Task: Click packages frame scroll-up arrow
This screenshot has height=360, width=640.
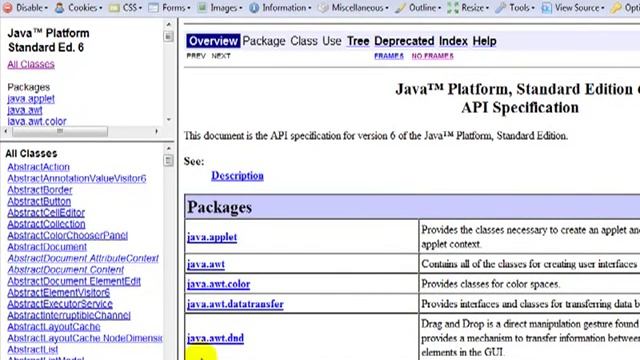Action: pos(169,24)
